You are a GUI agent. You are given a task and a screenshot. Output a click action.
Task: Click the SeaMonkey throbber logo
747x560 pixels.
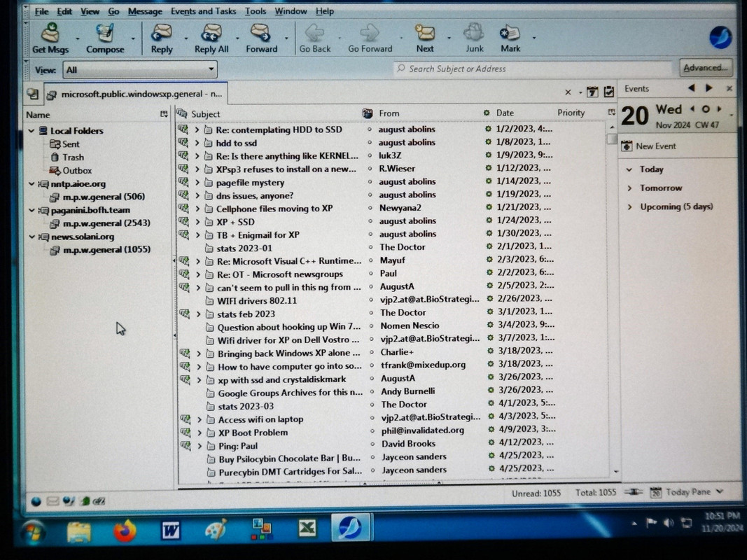tap(720, 37)
